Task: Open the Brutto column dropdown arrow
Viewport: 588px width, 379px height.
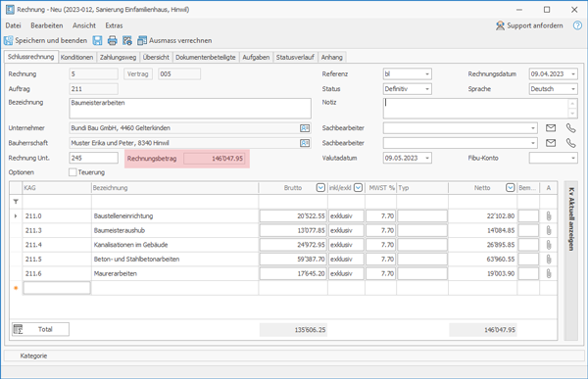Action: (320, 187)
